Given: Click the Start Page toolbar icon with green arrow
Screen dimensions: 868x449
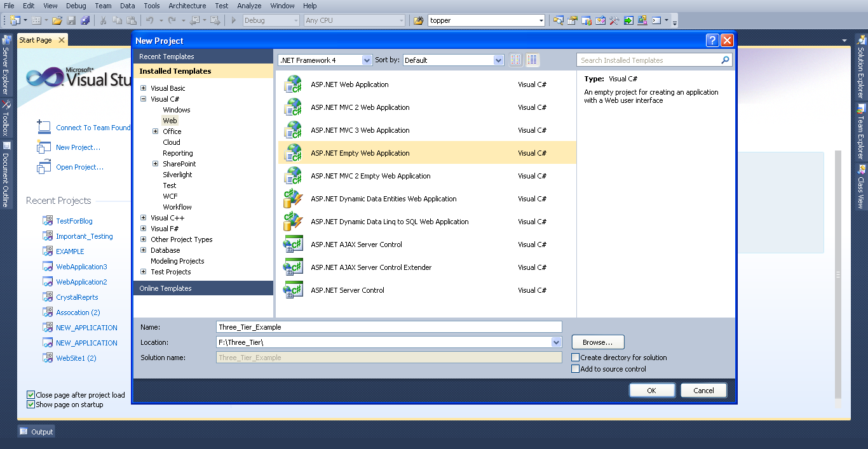Looking at the screenshot, I should (628, 20).
